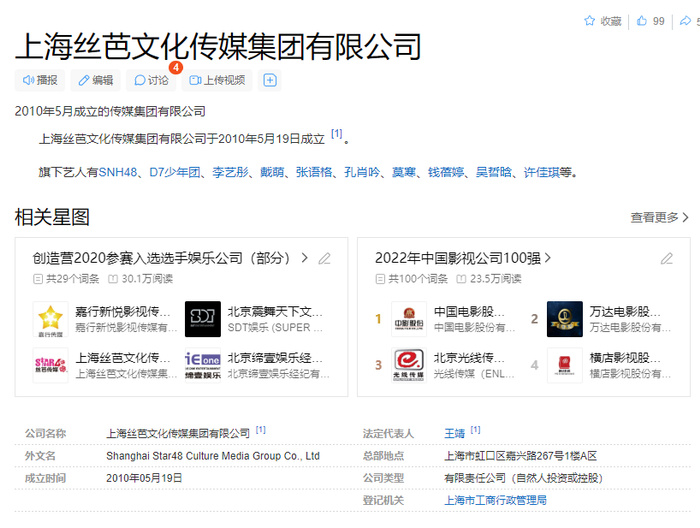
Task: Click the 万达电影 dark logo thumbnail
Action: [x=565, y=319]
